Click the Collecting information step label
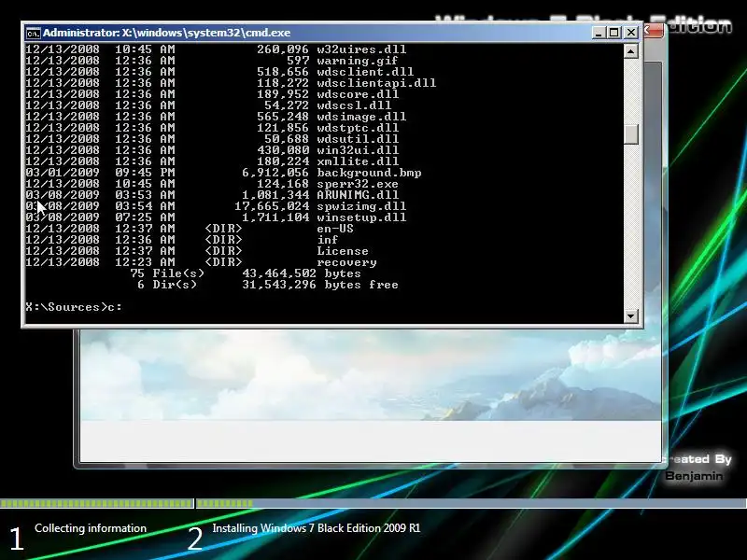Viewport: 747px width, 560px height. (91, 528)
